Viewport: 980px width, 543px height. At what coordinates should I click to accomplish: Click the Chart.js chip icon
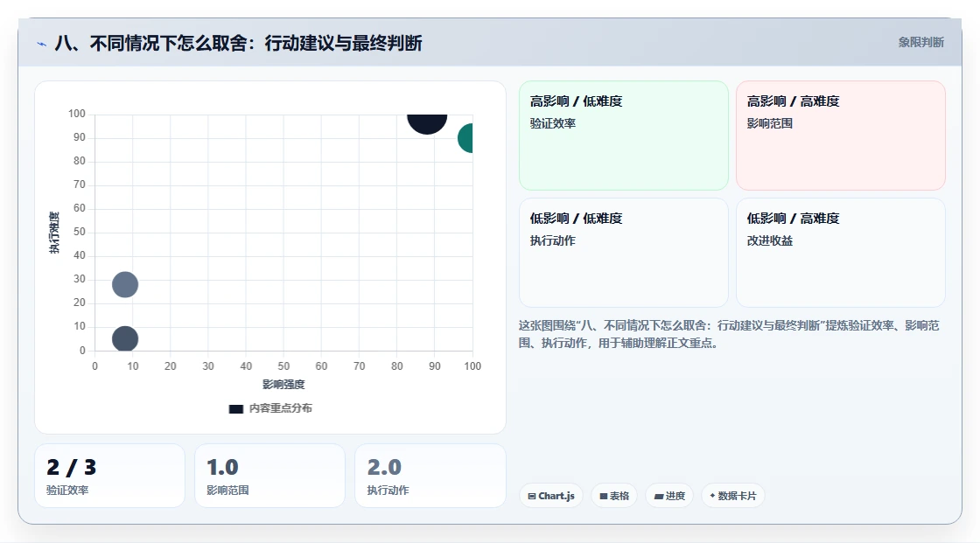coord(532,496)
